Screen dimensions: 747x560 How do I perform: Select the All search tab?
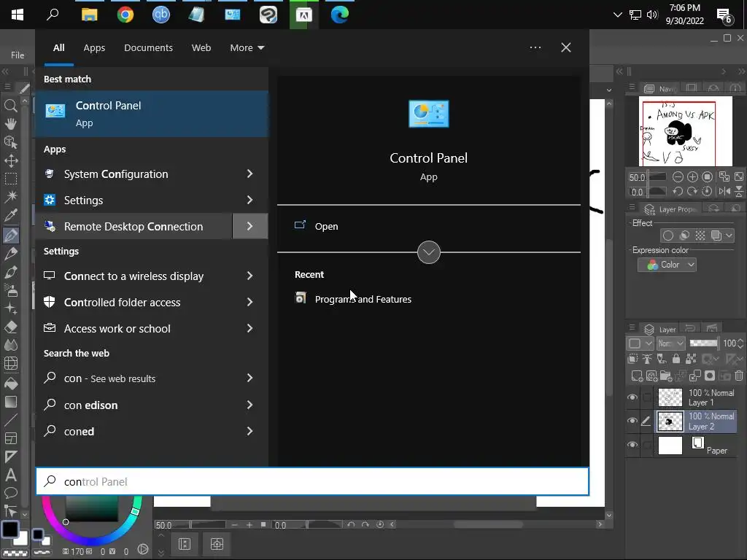[x=58, y=47]
